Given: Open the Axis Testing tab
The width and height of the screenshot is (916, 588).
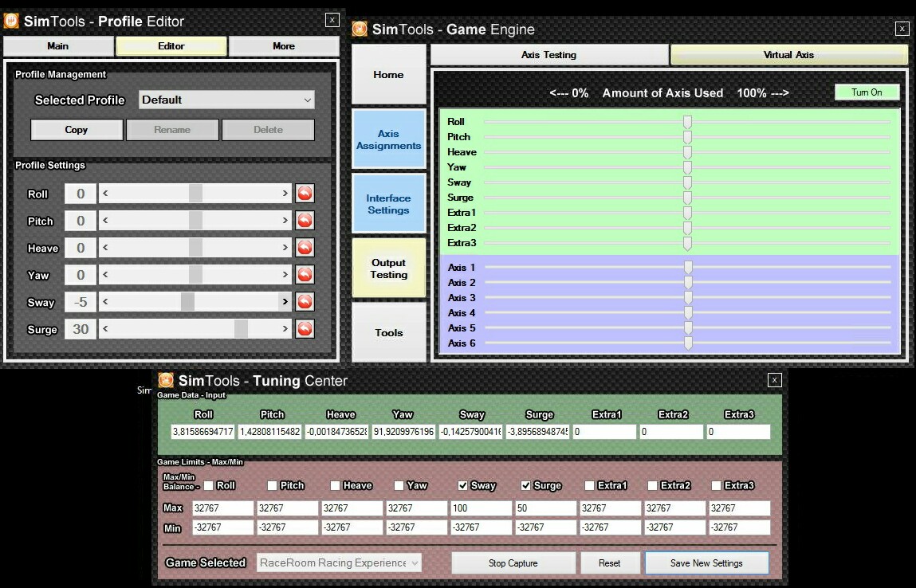Looking at the screenshot, I should (x=549, y=55).
